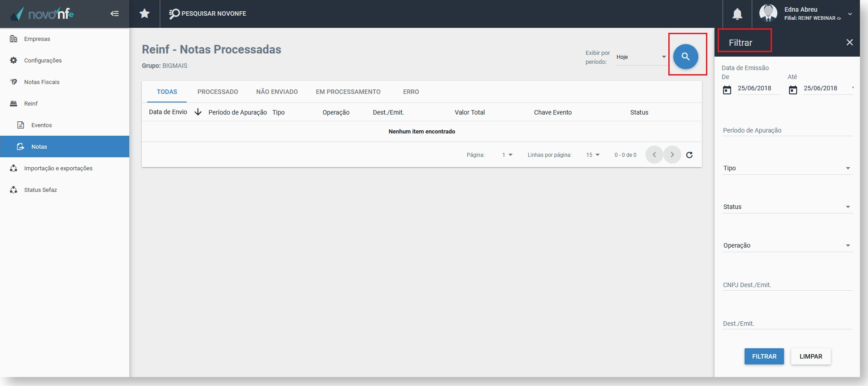This screenshot has width=868, height=386.
Task: Click the favorites star icon
Action: pos(145,13)
